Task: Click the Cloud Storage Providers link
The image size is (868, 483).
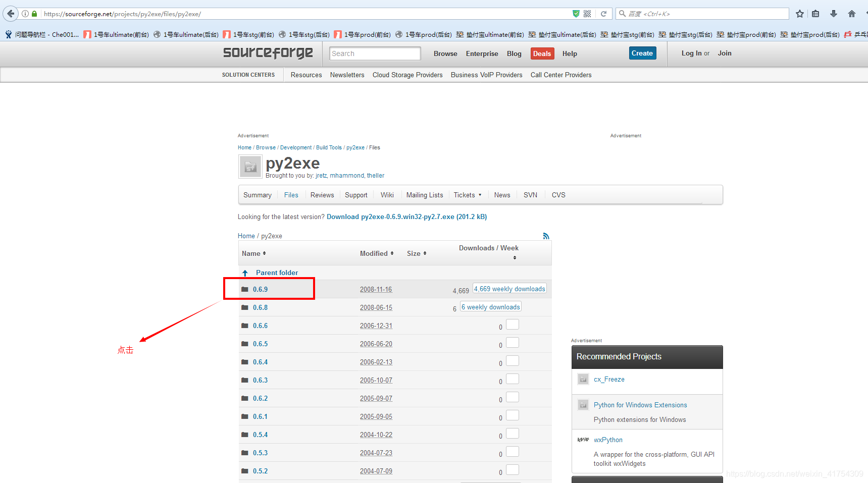Action: pyautogui.click(x=407, y=75)
